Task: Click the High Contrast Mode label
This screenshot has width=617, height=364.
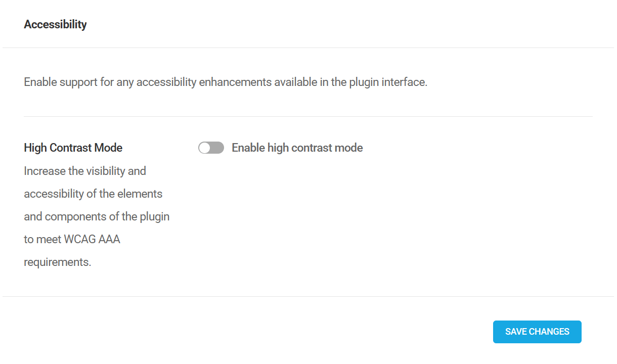Action: (x=73, y=147)
